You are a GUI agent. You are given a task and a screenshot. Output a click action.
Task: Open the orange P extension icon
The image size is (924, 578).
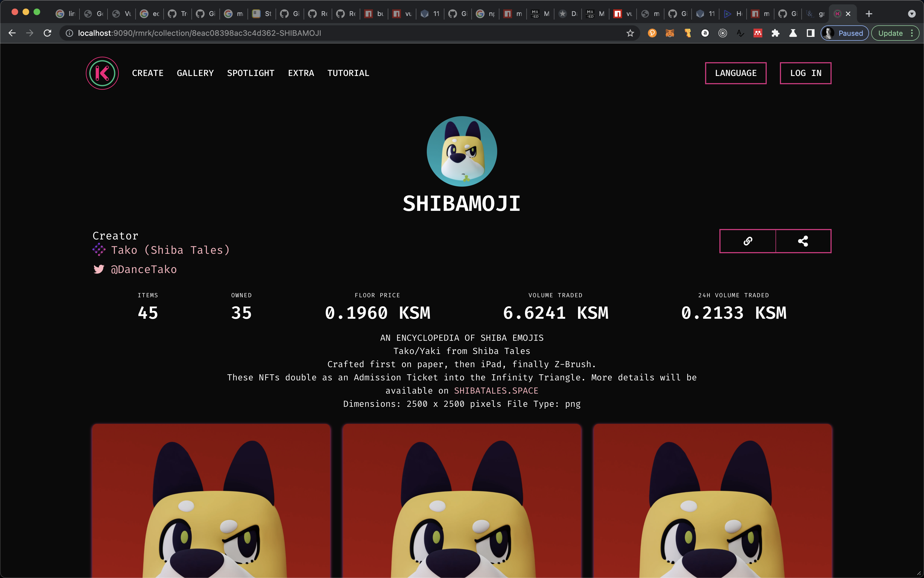pos(652,33)
